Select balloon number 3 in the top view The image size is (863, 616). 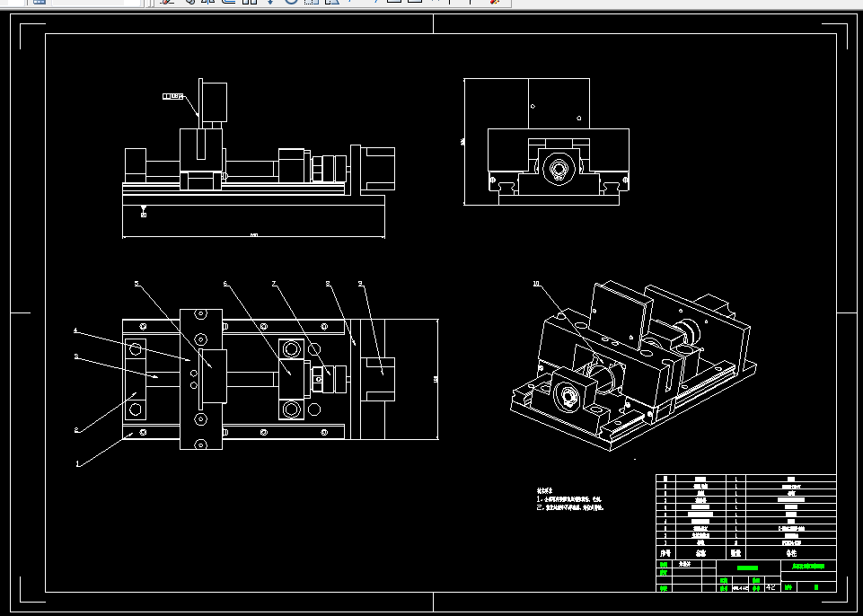pos(76,356)
